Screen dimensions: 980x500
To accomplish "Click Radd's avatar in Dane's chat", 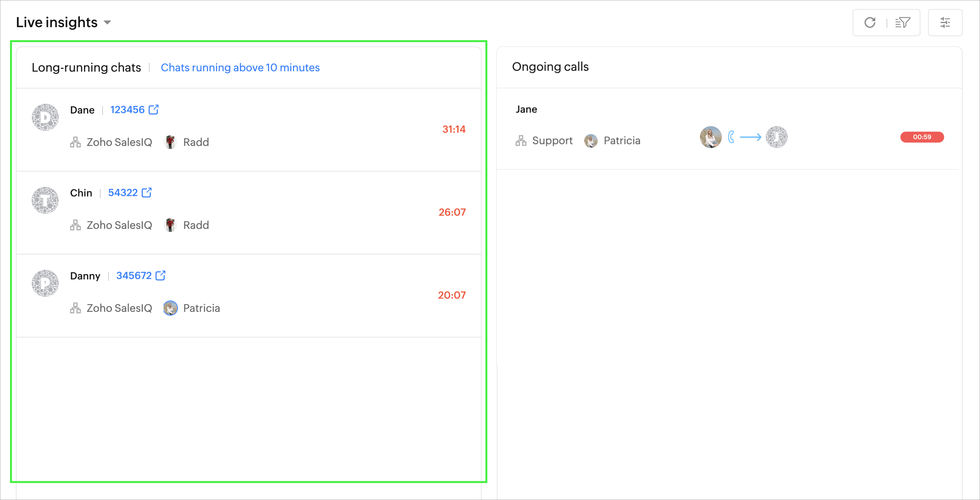I will pyautogui.click(x=170, y=142).
